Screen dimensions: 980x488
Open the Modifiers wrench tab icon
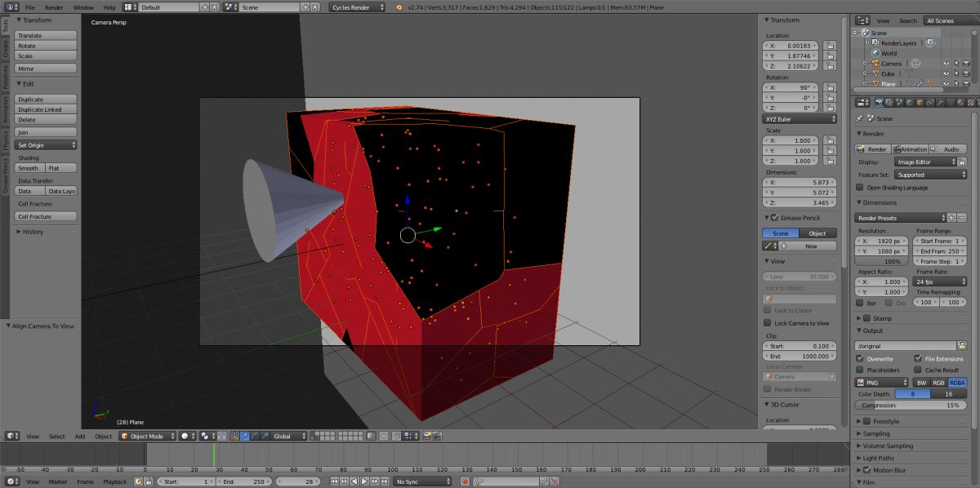coord(940,102)
